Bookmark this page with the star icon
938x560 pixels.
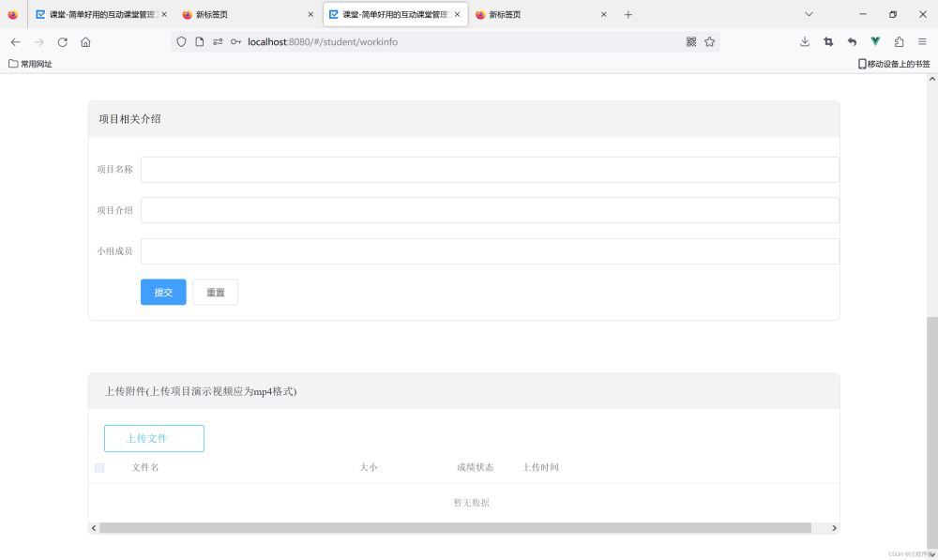(709, 42)
